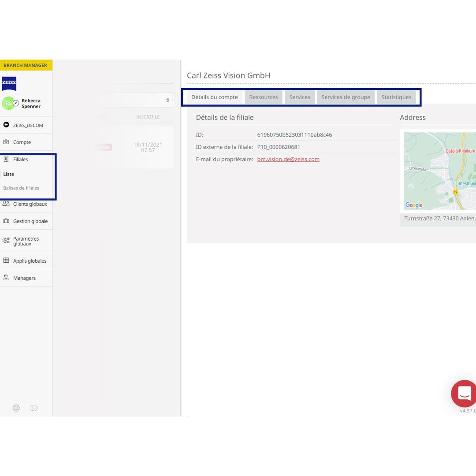The width and height of the screenshot is (476, 476).
Task: Open the red chat widget
Action: [464, 394]
